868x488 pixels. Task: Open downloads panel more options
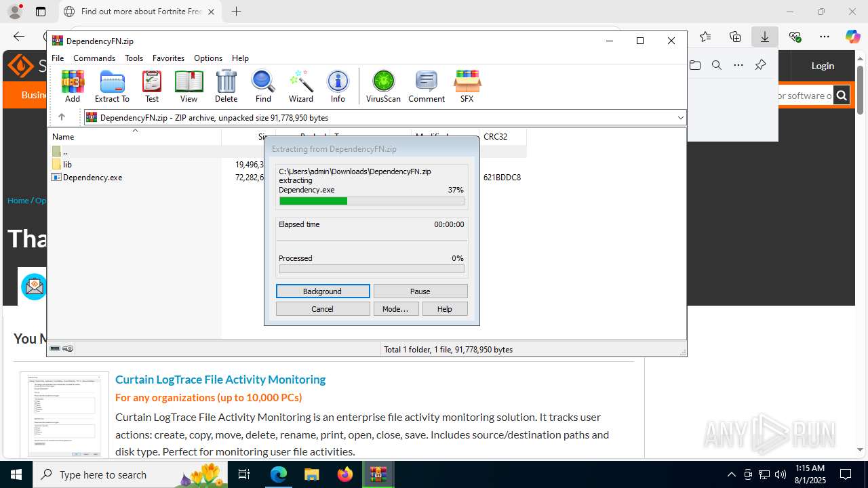pos(738,65)
